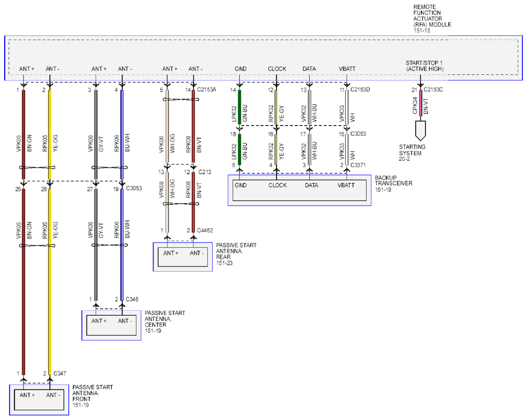Image resolution: width=527 pixels, height=420 pixels.
Task: Select the C3371 connector label
Action: pyautogui.click(x=358, y=165)
